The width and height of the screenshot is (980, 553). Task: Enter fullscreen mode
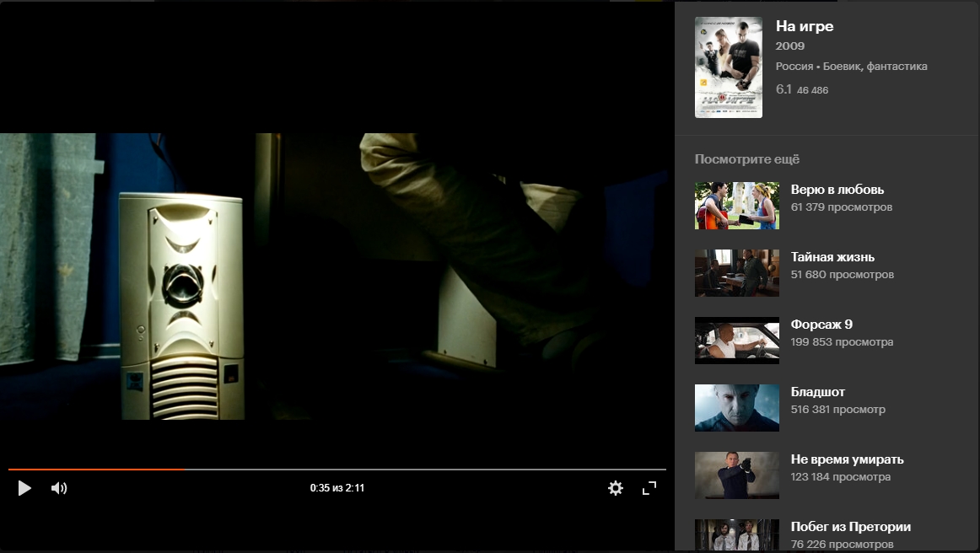(x=649, y=488)
